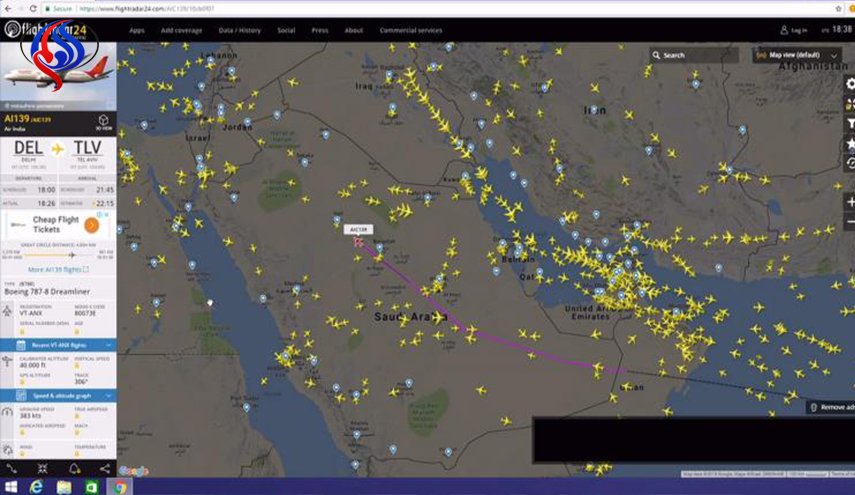Viewport: 855px width, 495px height.
Task: Open Internet Explorer from the taskbar
Action: click(x=37, y=487)
